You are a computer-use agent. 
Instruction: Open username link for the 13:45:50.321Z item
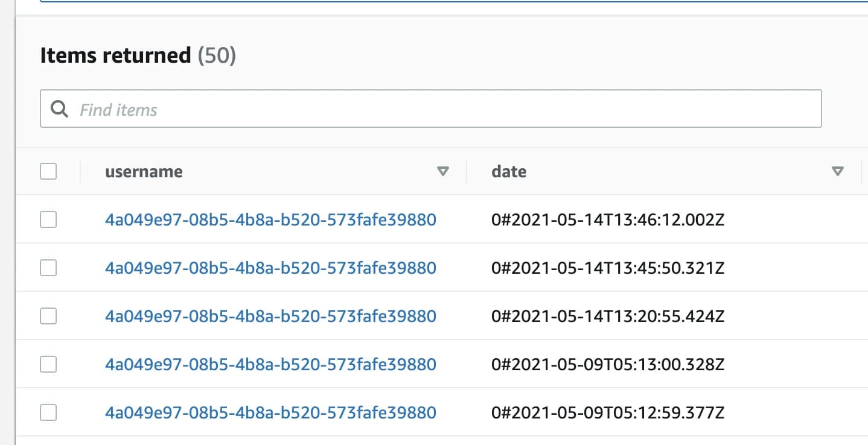tap(270, 268)
